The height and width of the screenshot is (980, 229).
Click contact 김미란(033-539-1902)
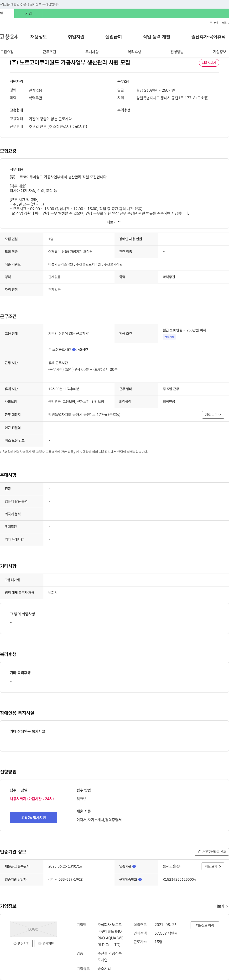click(66, 879)
